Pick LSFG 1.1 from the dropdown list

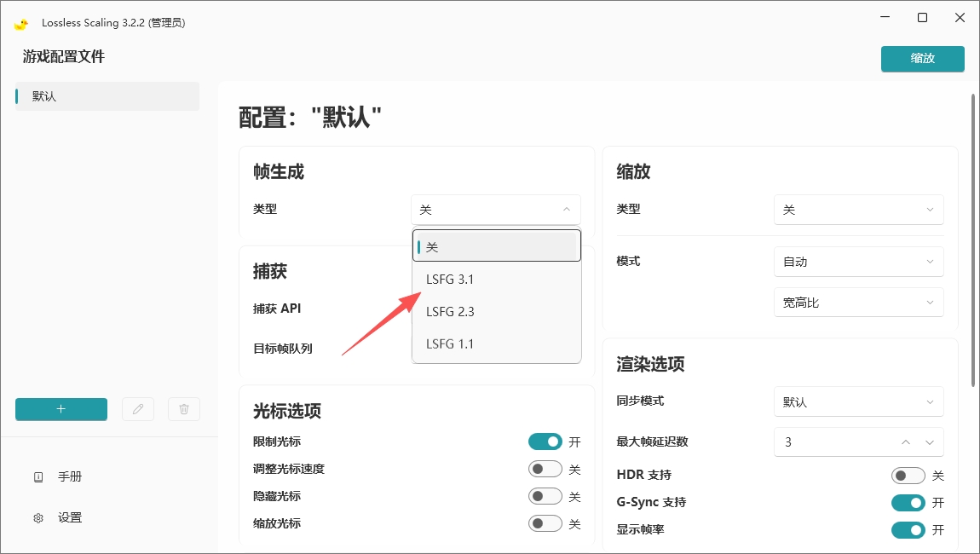(x=496, y=343)
